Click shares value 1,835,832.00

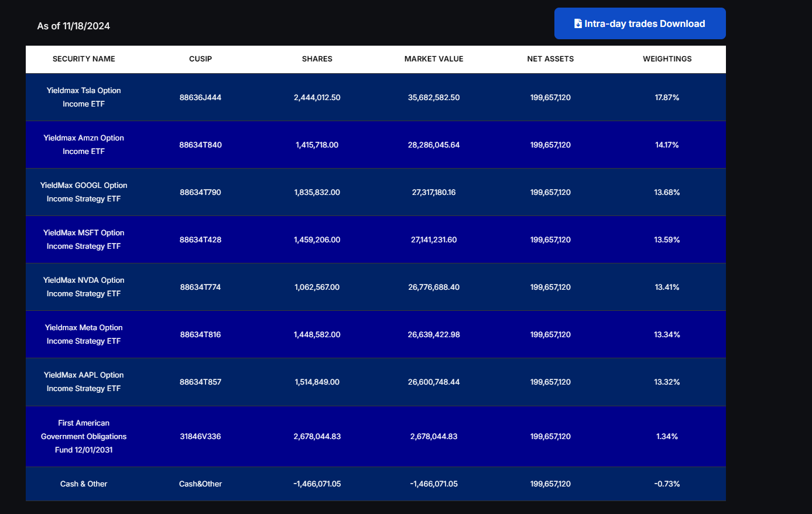317,192
